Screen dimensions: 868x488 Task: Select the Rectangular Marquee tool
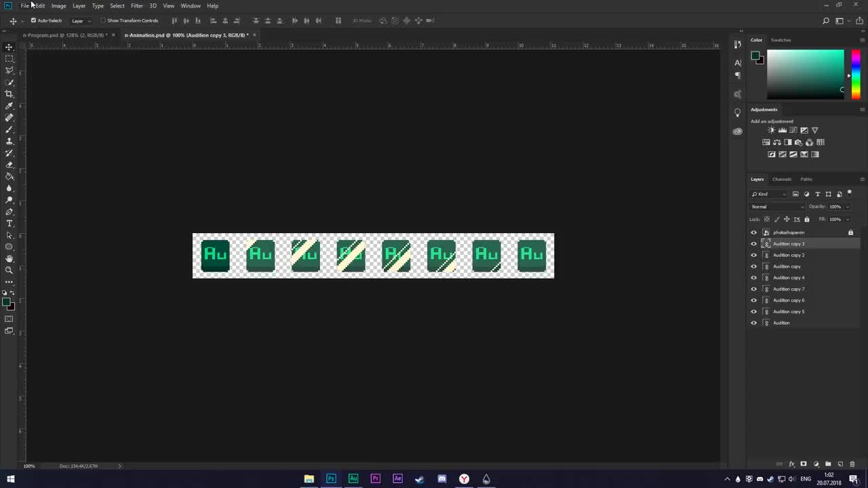pos(9,59)
